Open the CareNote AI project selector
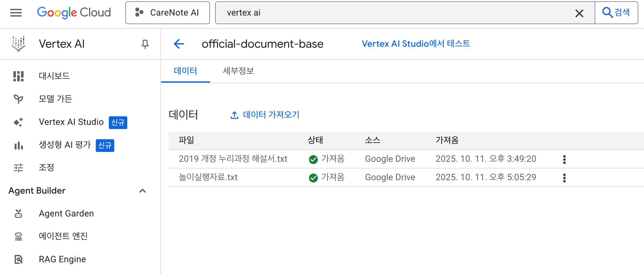 point(168,13)
